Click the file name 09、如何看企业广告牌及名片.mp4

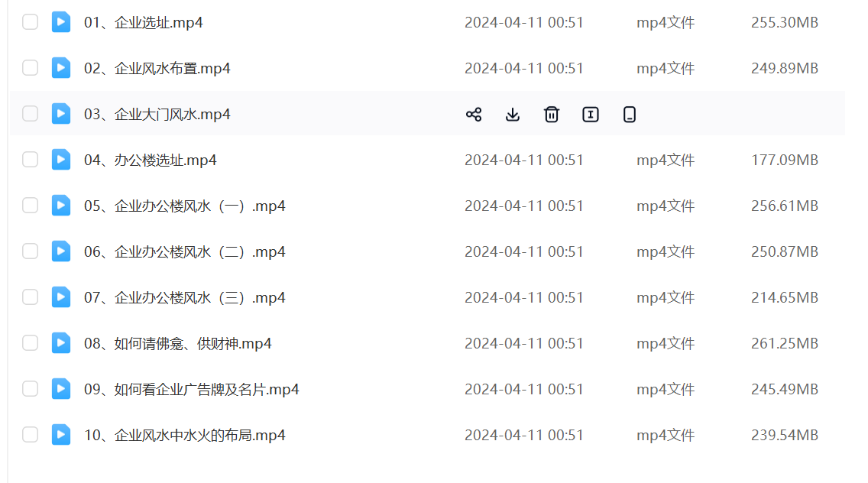[191, 390]
